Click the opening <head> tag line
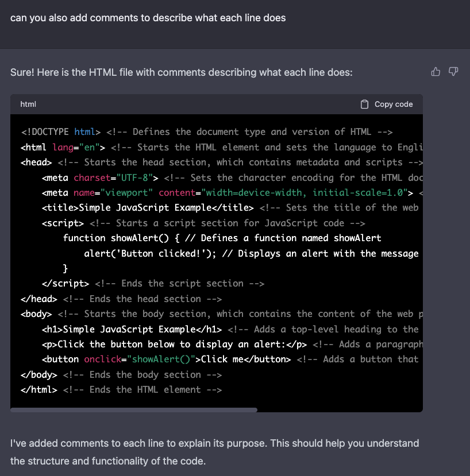Image resolution: width=470 pixels, height=476 pixels. coord(222,162)
